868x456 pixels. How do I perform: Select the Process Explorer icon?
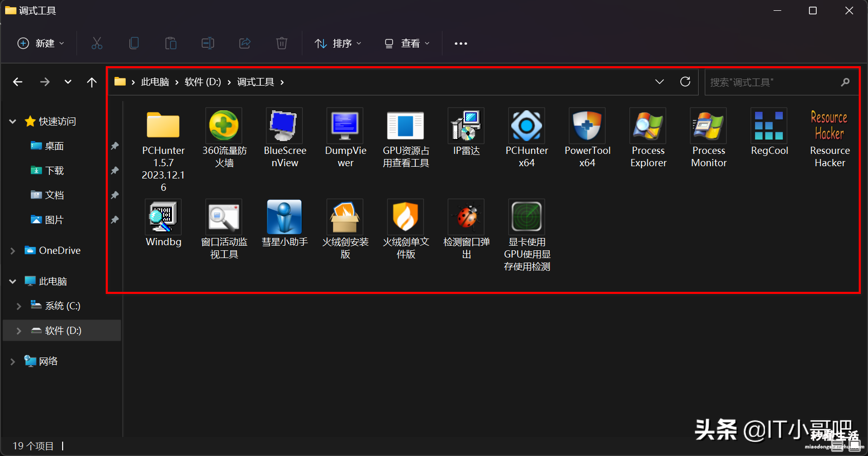(x=648, y=126)
